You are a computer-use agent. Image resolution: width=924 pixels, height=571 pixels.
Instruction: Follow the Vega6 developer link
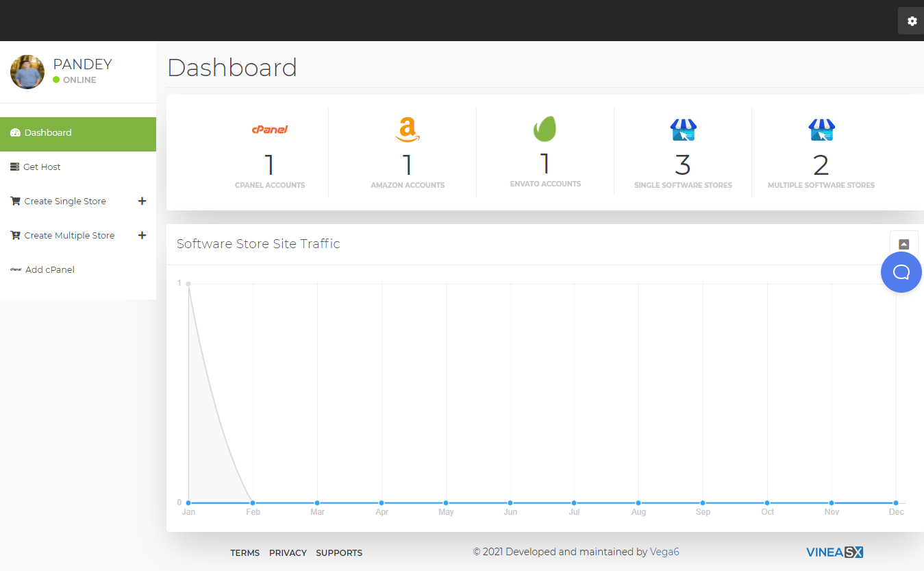coord(664,552)
